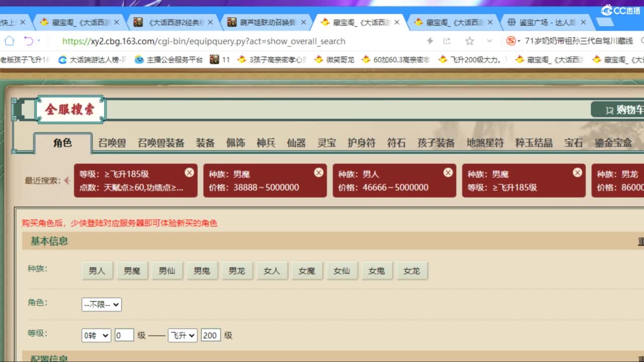Screen dimensions: 644x362
Task: Close the 《大话西游2经典版 tab
Action: coord(210,22)
